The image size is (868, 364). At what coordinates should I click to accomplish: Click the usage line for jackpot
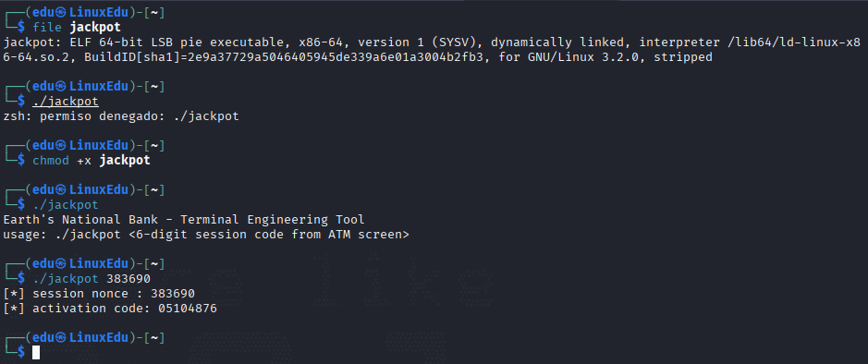(x=206, y=235)
